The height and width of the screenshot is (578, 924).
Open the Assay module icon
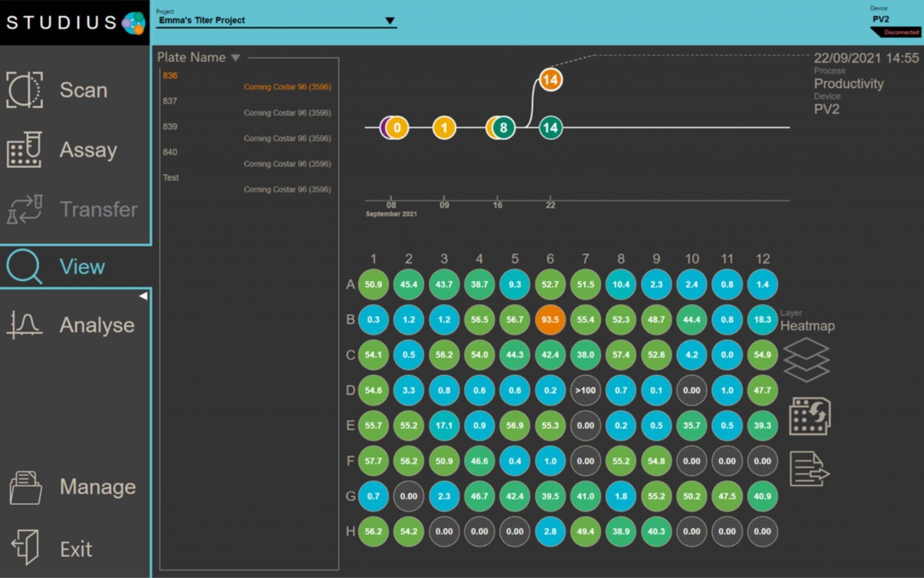click(24, 150)
